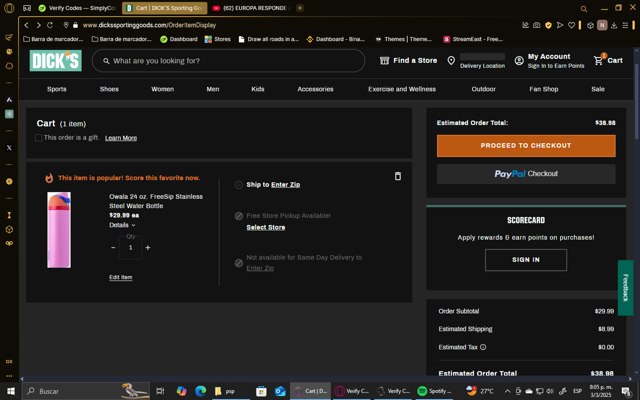Open the Fan Shop menu
Viewport: 640px width, 400px height.
[544, 89]
